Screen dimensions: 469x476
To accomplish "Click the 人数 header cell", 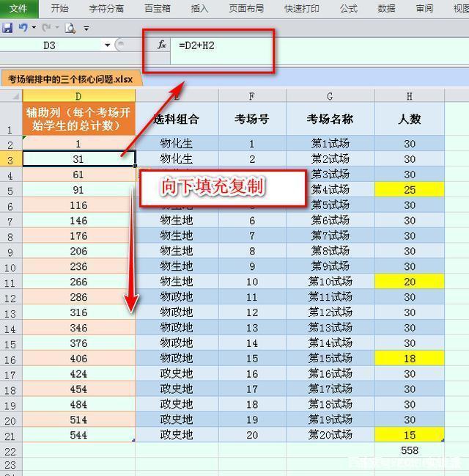I will point(410,119).
